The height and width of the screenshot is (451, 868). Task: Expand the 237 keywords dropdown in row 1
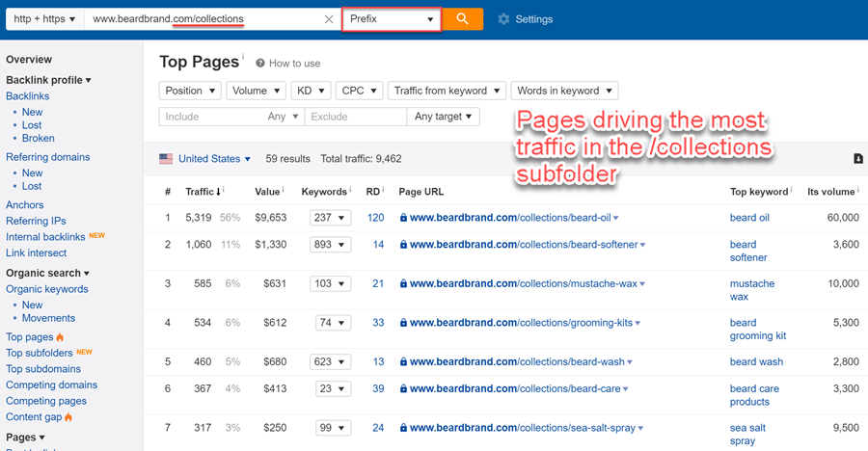pos(330,218)
